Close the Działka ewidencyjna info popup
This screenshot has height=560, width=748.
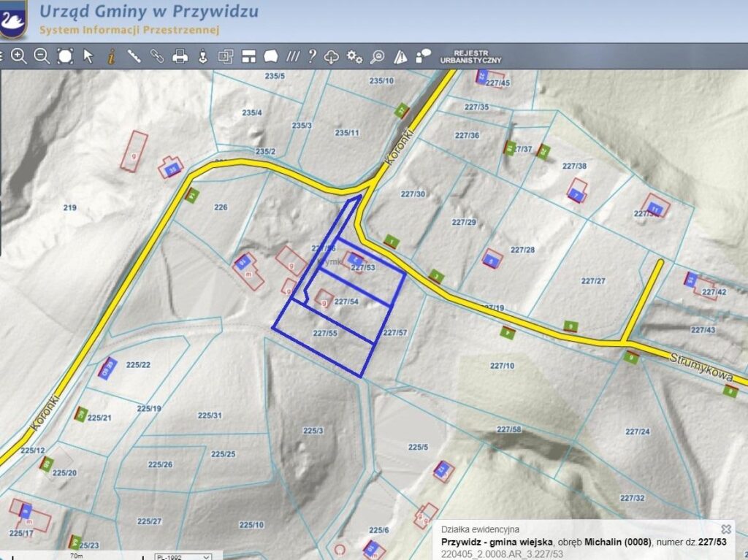click(x=726, y=529)
